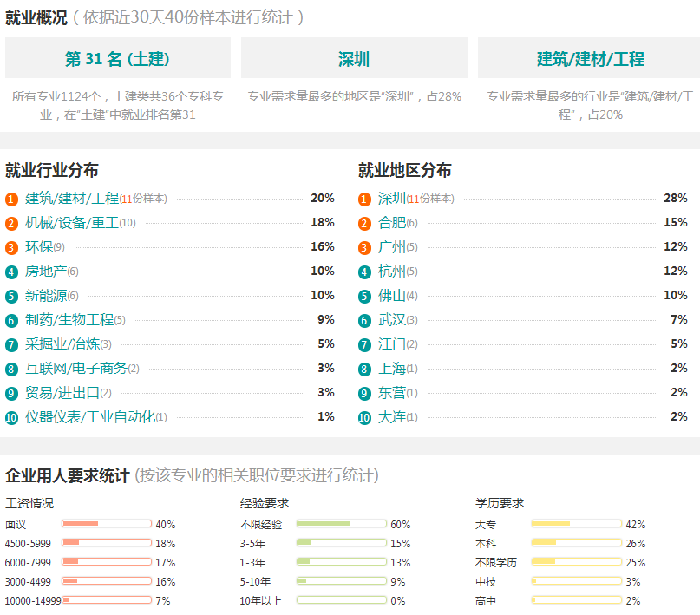Open 广州 region link
Viewport: 700px width, 615px height.
coord(392,247)
